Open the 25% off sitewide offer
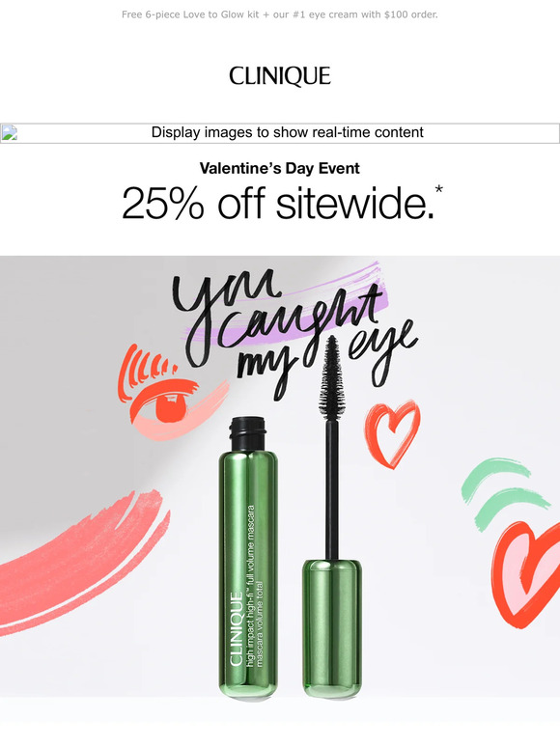Image resolution: width=560 pixels, height=747 pixels. point(278,203)
